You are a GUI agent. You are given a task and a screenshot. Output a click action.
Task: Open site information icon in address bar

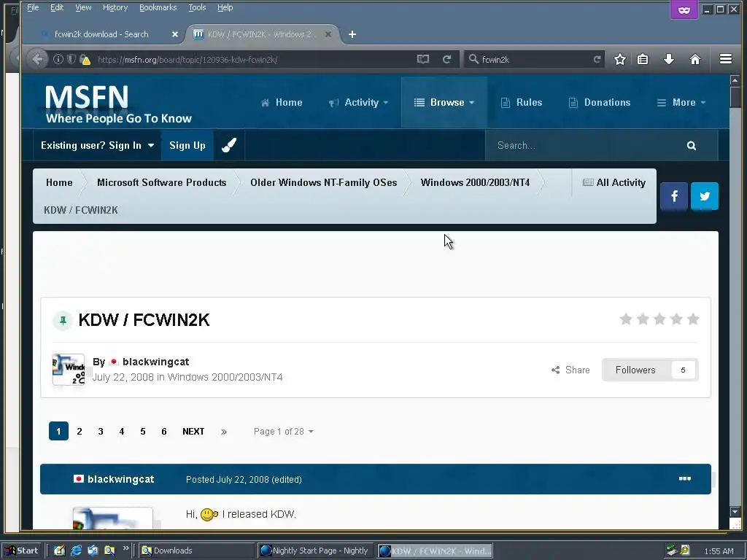[x=58, y=59]
